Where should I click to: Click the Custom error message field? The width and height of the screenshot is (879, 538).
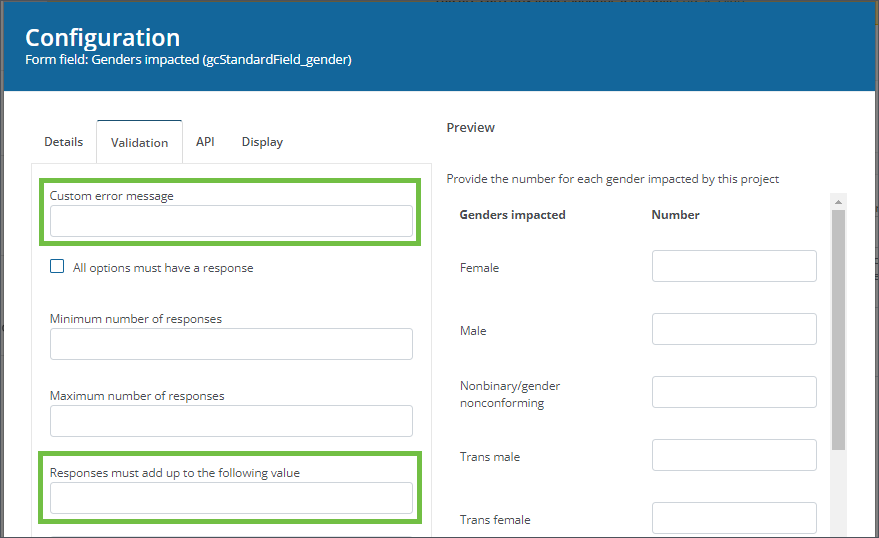[231, 221]
